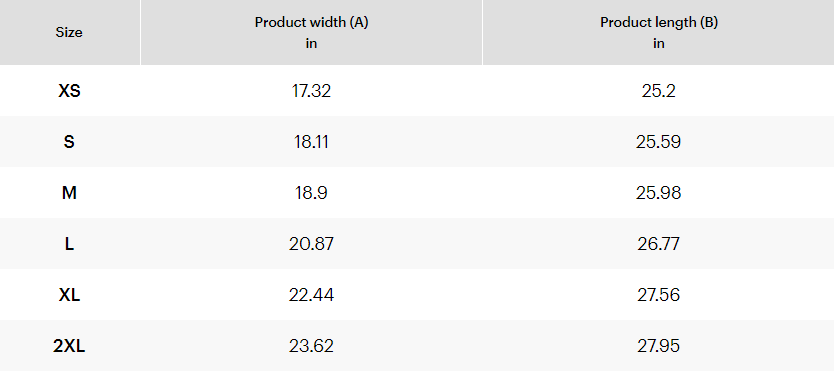
Task: Click the 17.32 width value
Action: [311, 91]
